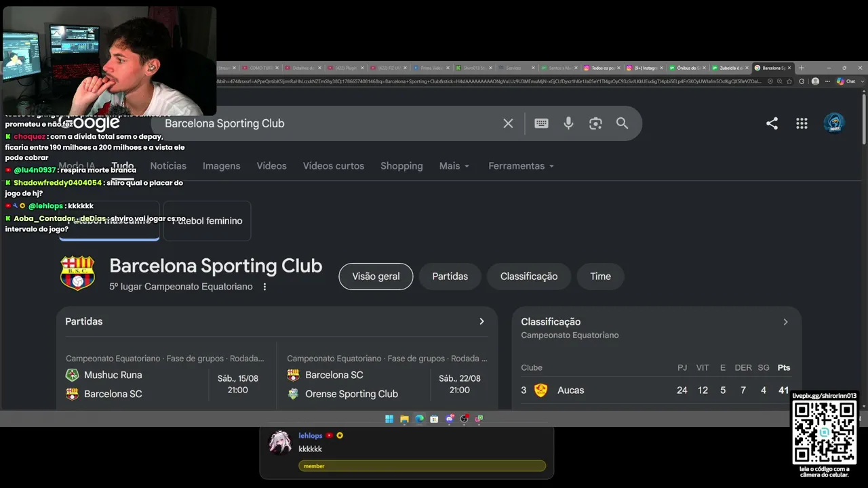Select the Futebol feminino option
The height and width of the screenshot is (488, 868).
pos(207,221)
